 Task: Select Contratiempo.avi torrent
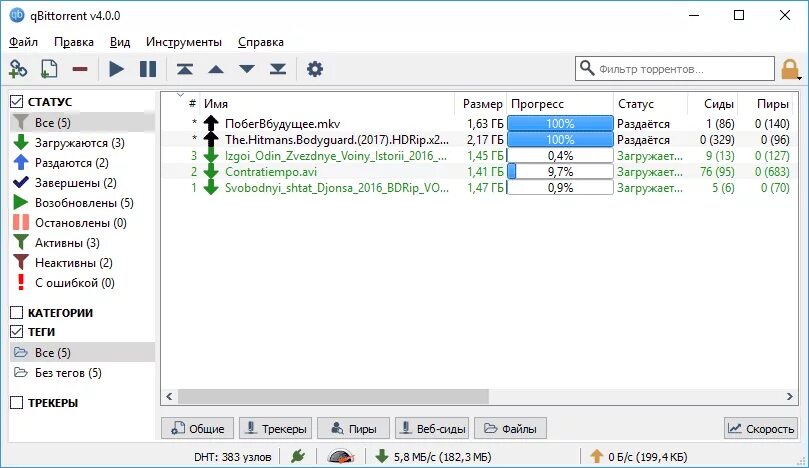coord(479,172)
